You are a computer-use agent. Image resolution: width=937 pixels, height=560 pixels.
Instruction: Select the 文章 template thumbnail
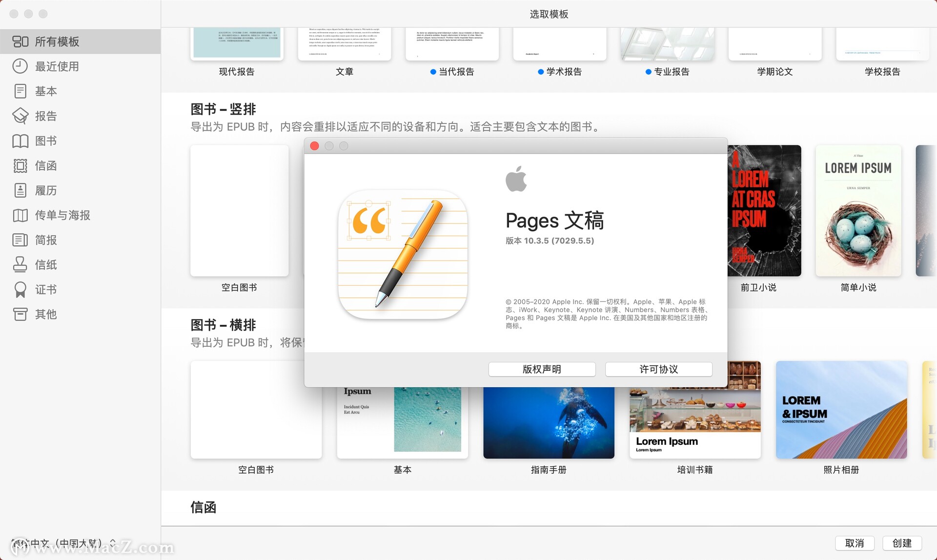345,43
